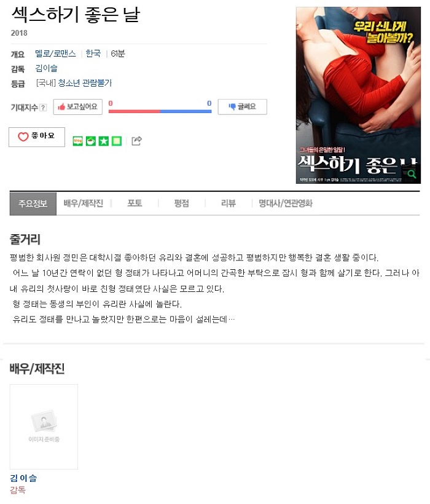This screenshot has width=430, height=504.
Task: Click the heart 좋아요 button
Action: pyautogui.click(x=37, y=137)
